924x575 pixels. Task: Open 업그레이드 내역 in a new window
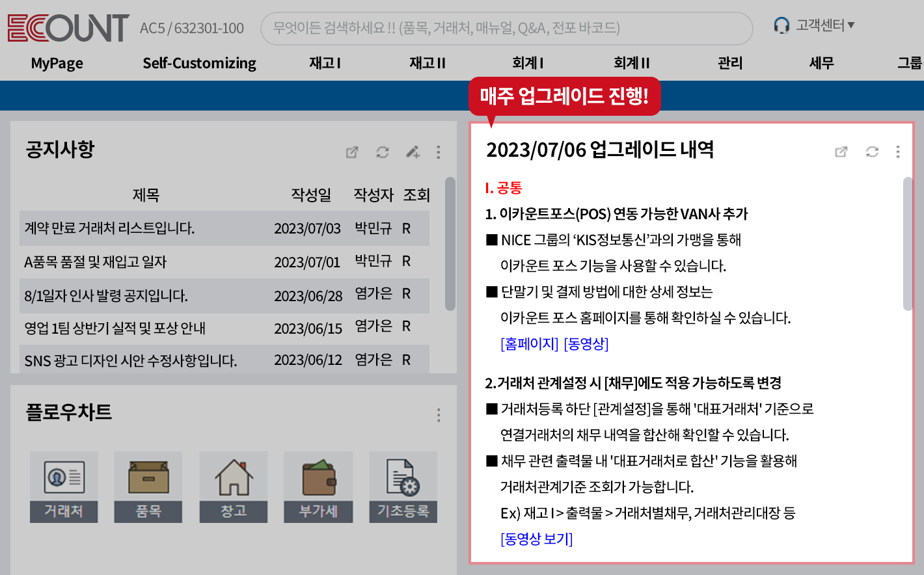(x=841, y=152)
